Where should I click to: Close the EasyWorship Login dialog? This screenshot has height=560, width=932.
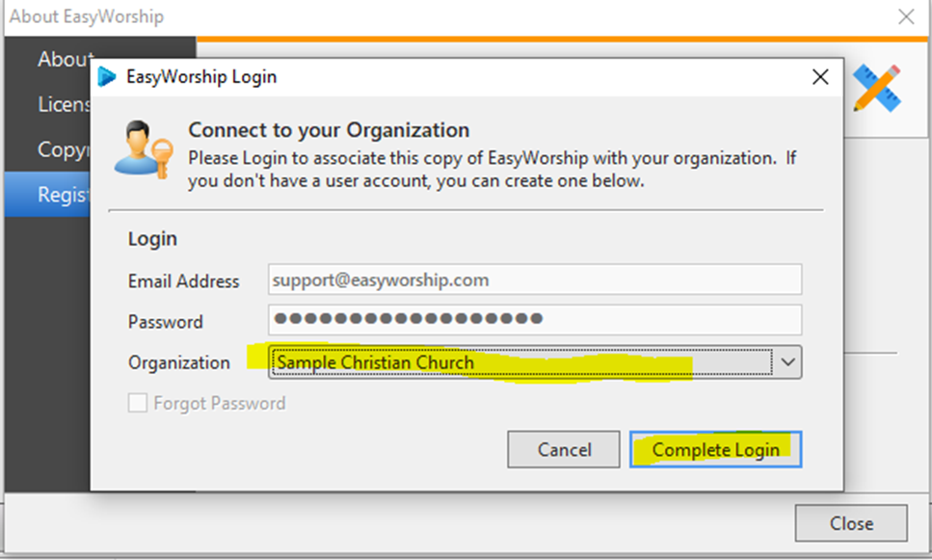pyautogui.click(x=820, y=77)
